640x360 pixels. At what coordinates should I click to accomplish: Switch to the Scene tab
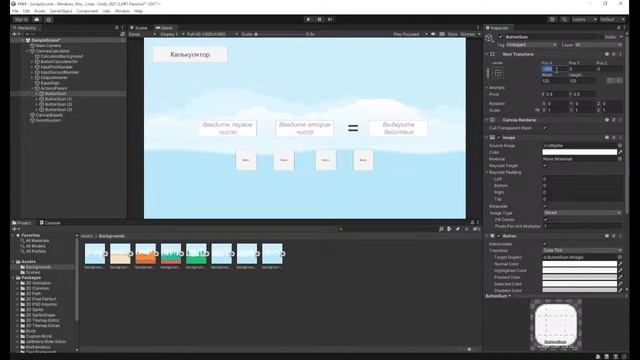pyautogui.click(x=139, y=28)
